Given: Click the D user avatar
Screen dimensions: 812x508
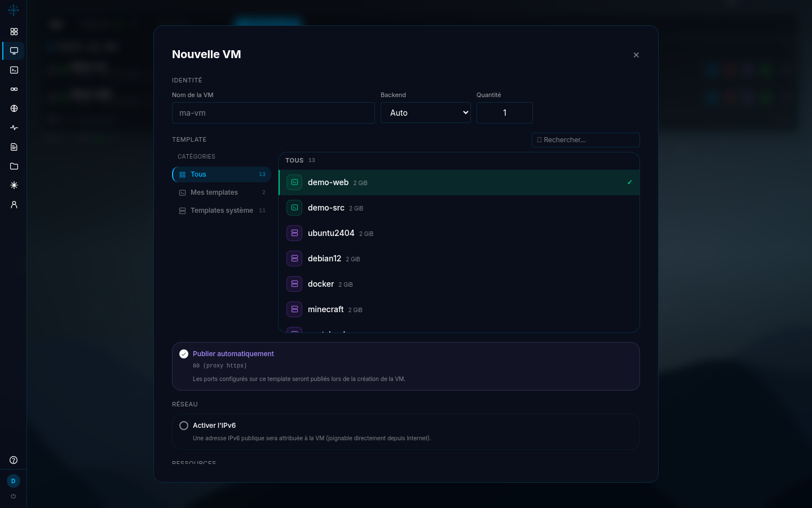Looking at the screenshot, I should [14, 481].
